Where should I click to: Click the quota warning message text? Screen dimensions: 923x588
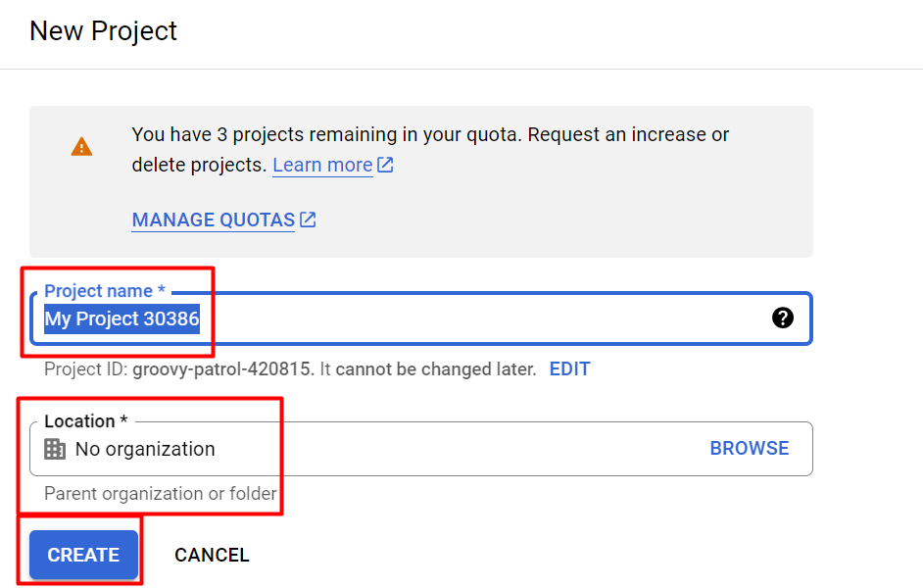430,135
